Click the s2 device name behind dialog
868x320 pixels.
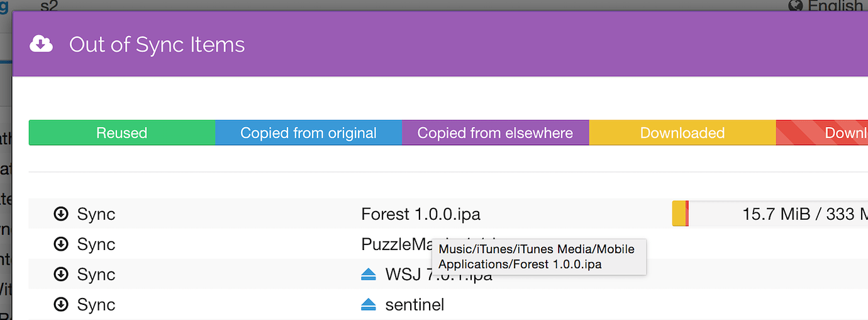point(50,6)
